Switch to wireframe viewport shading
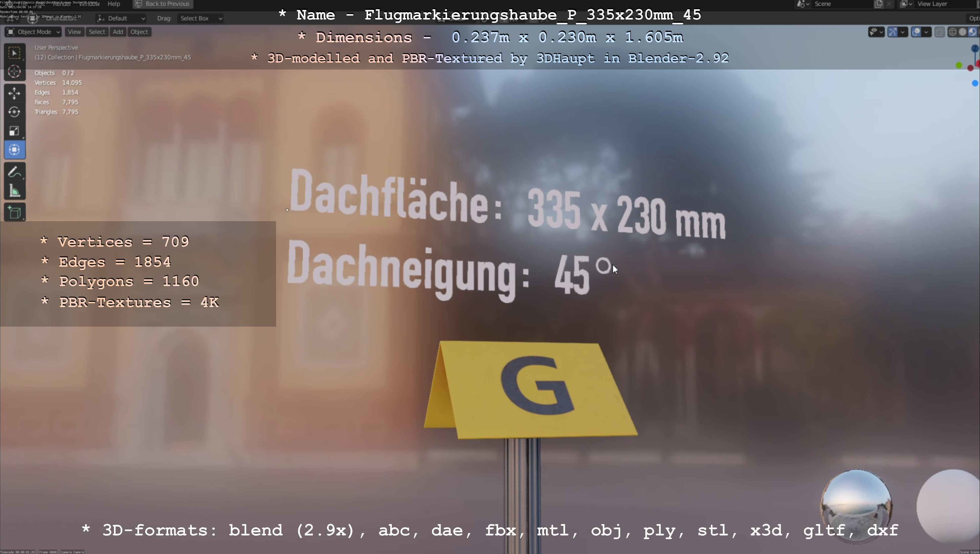The image size is (980, 554). point(953,32)
